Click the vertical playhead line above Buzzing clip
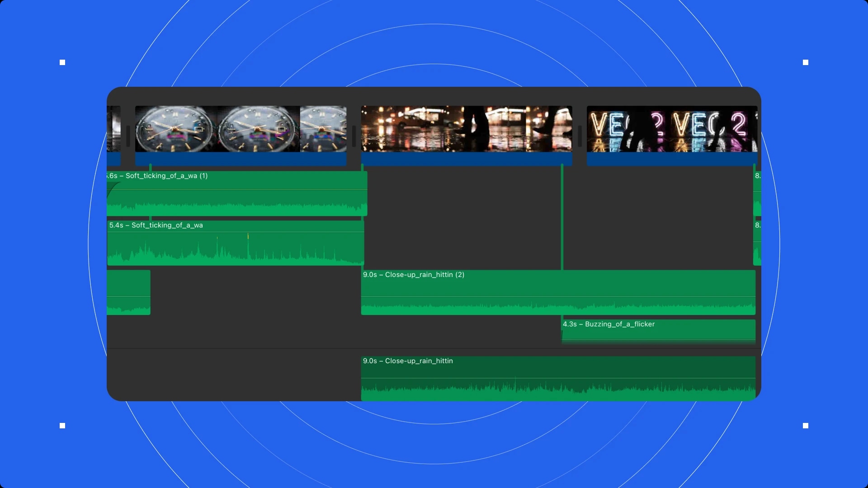Image resolution: width=868 pixels, height=488 pixels. pos(562,217)
